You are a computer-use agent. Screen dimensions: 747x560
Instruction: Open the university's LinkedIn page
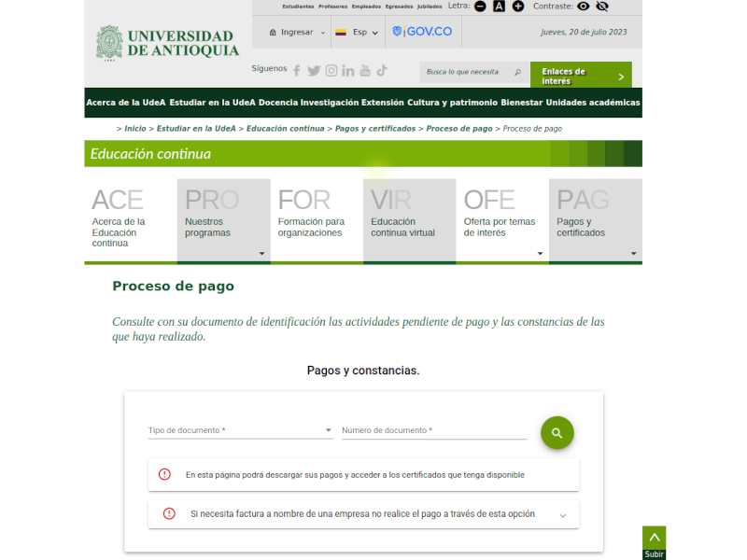tap(347, 71)
